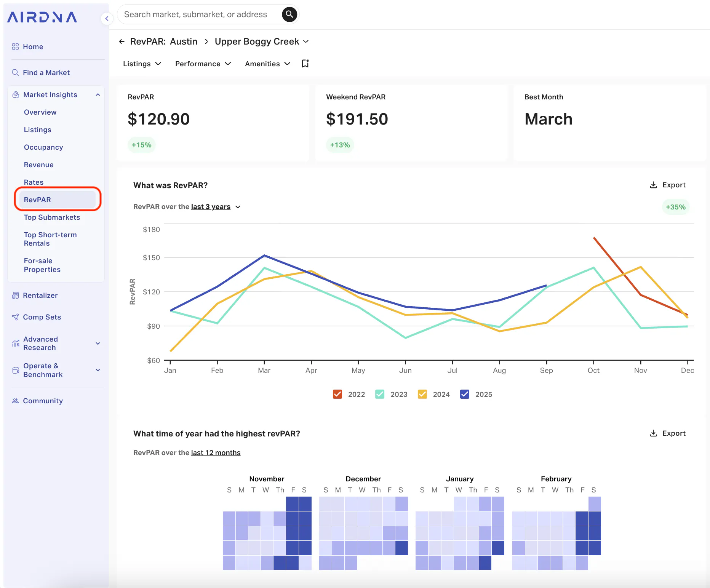Click the download icon beside the RevPAR chart Export

653,185
